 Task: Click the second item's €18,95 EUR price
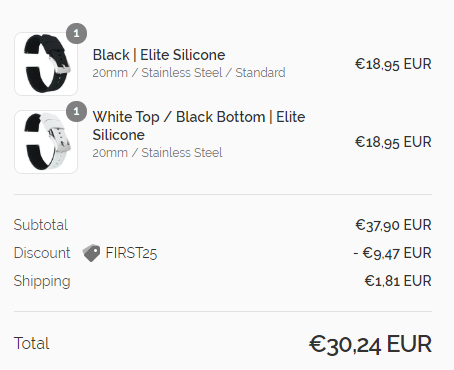tap(393, 142)
